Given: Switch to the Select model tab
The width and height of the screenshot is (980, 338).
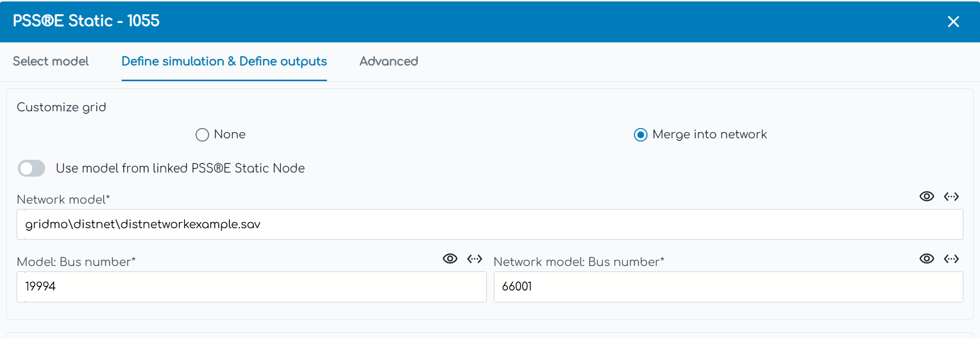Looking at the screenshot, I should 51,61.
